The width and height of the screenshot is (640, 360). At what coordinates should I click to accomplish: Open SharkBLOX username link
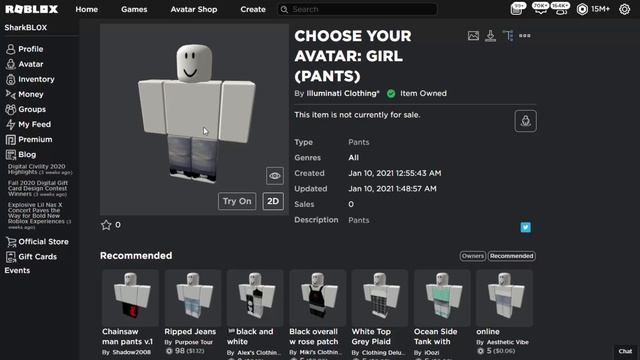click(x=26, y=28)
